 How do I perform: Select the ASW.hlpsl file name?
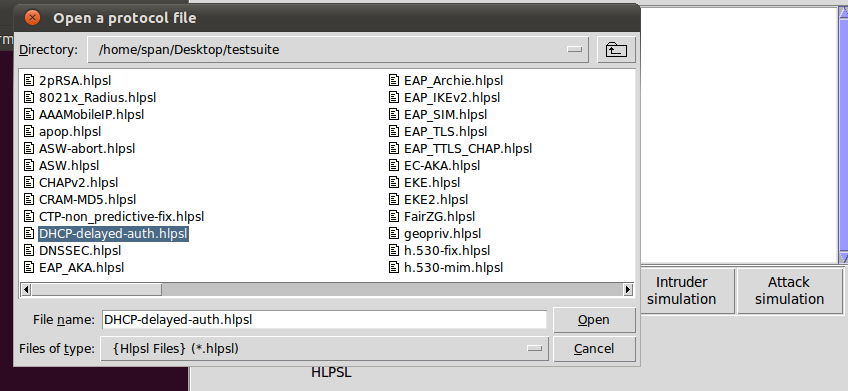click(69, 165)
